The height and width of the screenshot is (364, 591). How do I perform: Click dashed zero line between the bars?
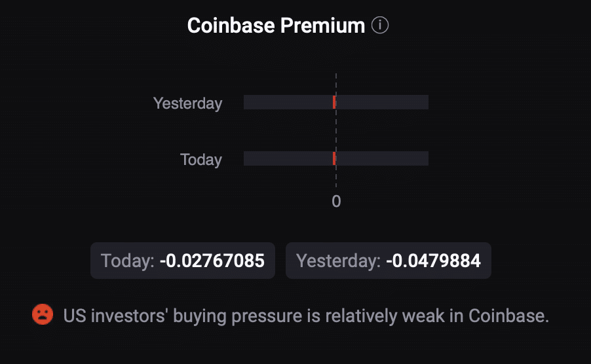[x=336, y=130]
